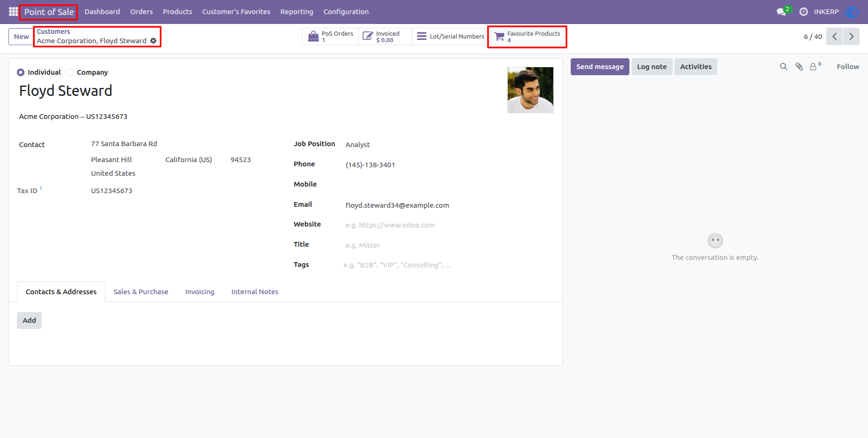This screenshot has width=868, height=438.
Task: Select Contacts & Addresses tab
Action: pos(61,292)
